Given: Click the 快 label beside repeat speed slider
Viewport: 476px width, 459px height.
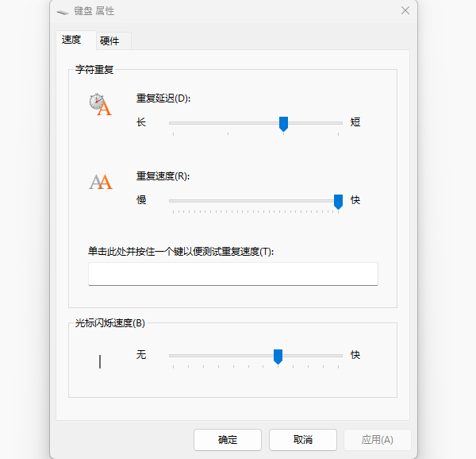Looking at the screenshot, I should point(355,200).
